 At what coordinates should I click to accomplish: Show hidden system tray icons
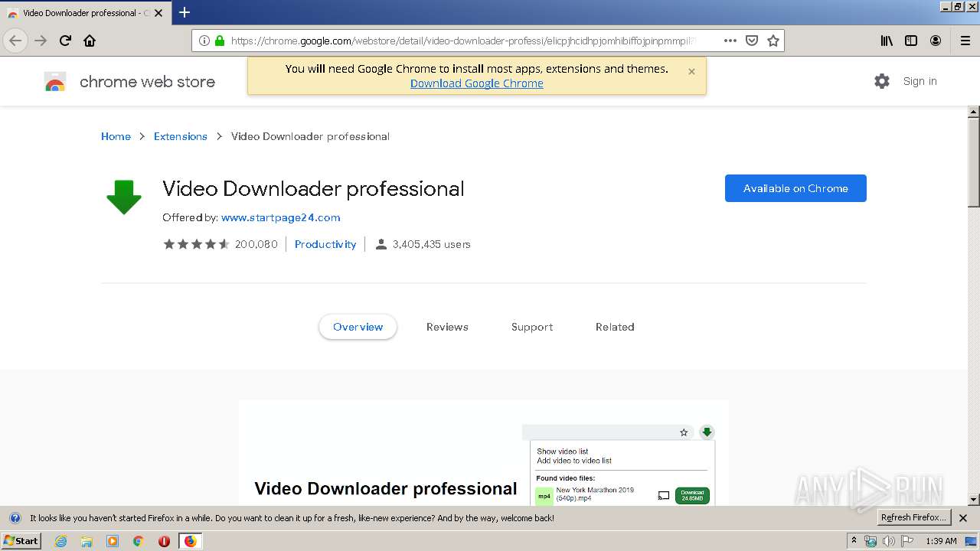pos(854,541)
